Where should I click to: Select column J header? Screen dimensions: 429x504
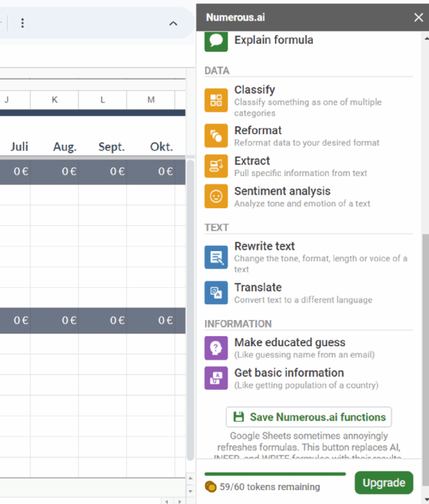tap(15, 100)
